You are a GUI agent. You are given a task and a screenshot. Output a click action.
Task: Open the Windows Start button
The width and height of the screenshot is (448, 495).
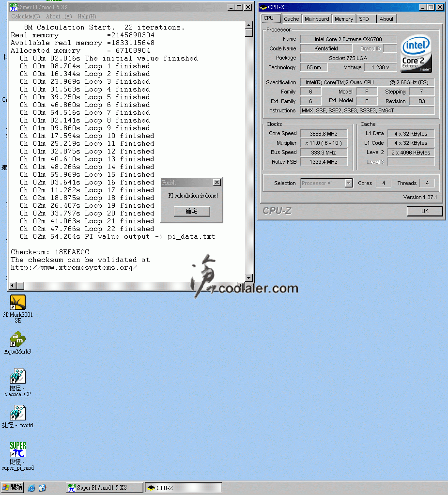point(12,487)
